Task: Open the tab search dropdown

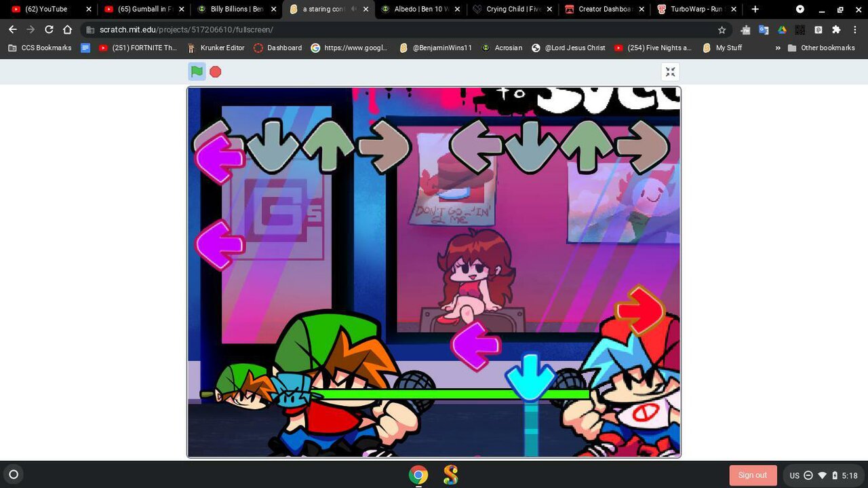Action: (x=800, y=9)
